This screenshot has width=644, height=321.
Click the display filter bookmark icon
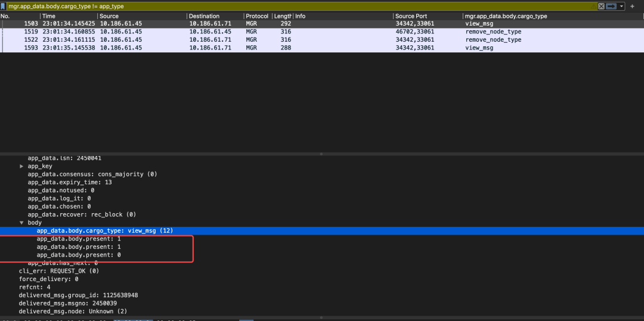coord(4,6)
